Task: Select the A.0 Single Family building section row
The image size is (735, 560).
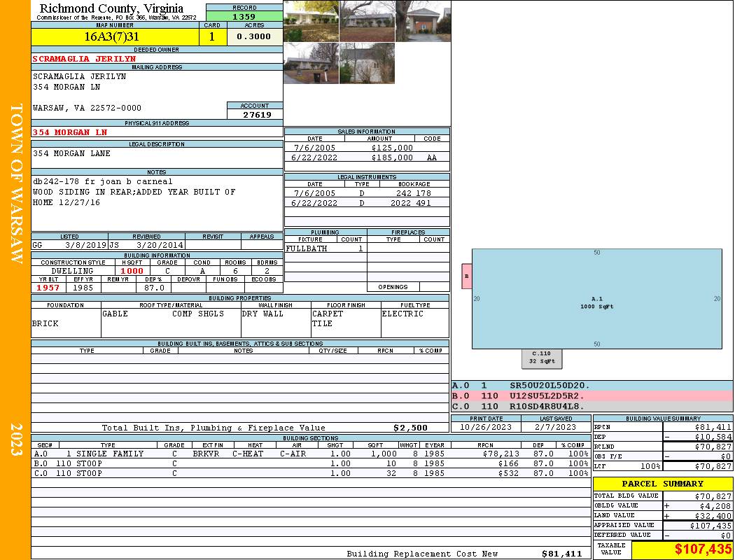Action: click(x=310, y=454)
